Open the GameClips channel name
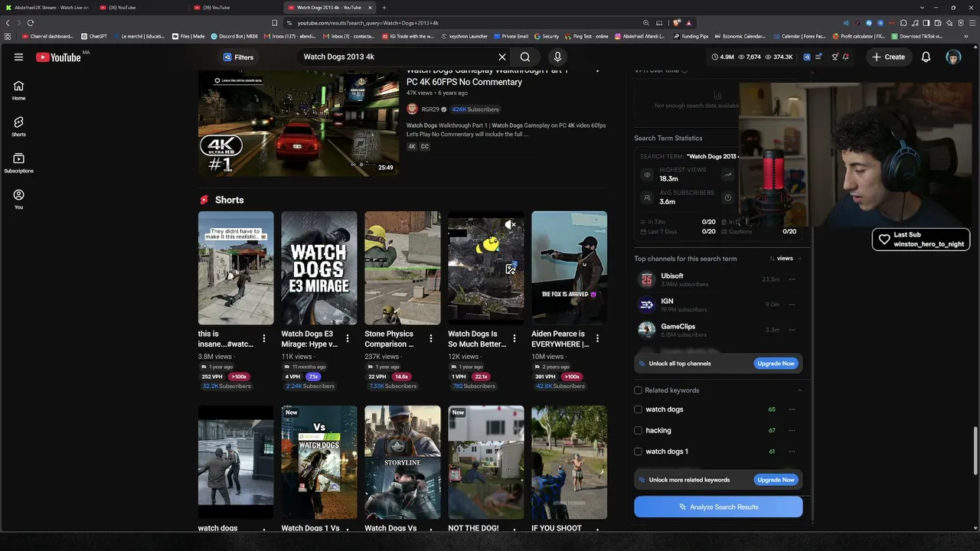 coord(678,327)
